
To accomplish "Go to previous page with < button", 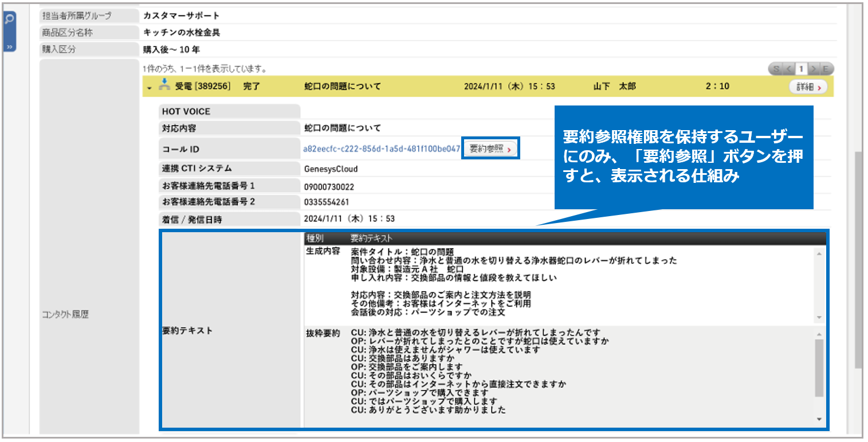I will [788, 69].
